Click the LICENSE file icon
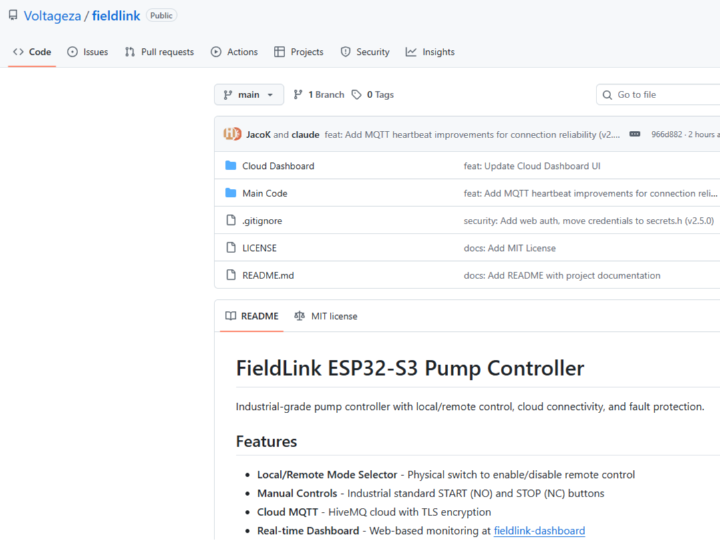Viewport: 720px width, 540px height. coord(231,248)
